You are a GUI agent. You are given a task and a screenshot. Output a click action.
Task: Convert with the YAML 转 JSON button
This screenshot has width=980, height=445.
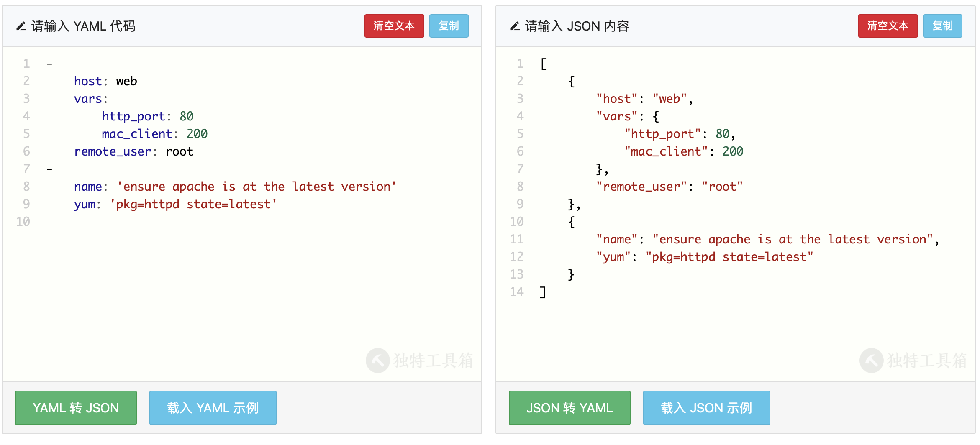(x=76, y=408)
